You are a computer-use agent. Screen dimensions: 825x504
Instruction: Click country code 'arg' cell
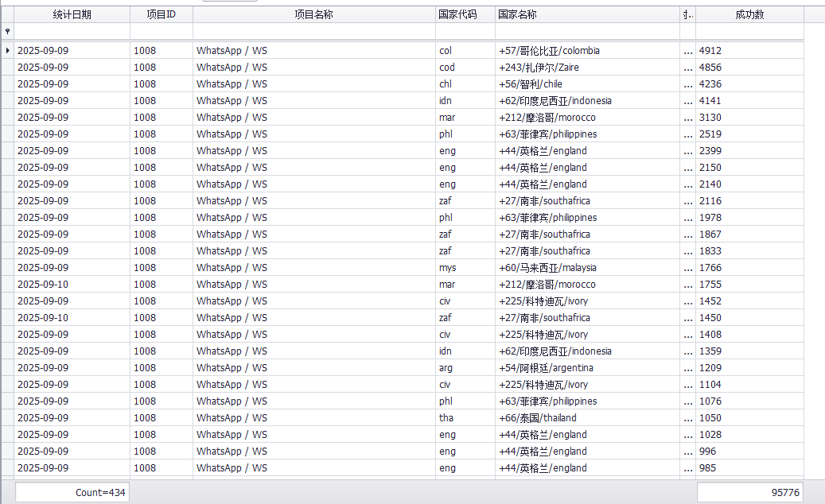click(x=465, y=368)
